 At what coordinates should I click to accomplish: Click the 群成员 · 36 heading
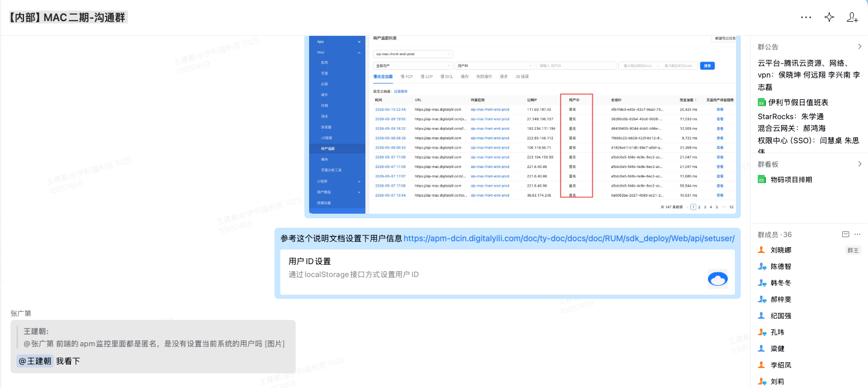[775, 234]
